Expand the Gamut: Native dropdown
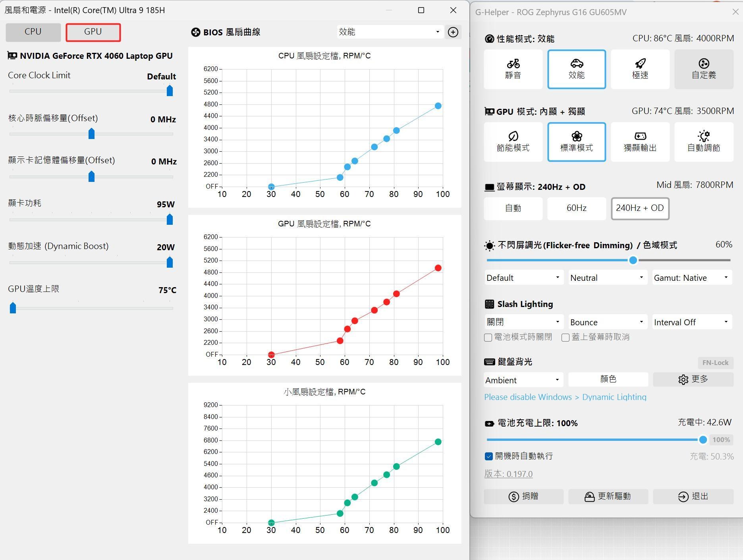Screen dimensions: 743x560 tap(691, 278)
